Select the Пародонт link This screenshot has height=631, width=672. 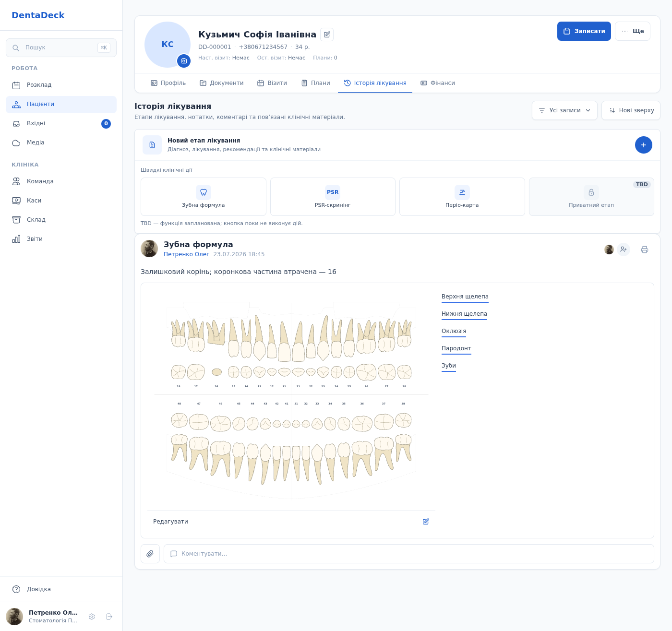456,348
